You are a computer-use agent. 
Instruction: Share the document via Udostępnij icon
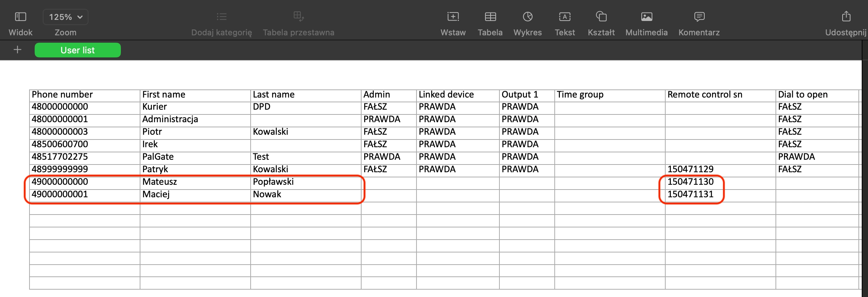(846, 17)
